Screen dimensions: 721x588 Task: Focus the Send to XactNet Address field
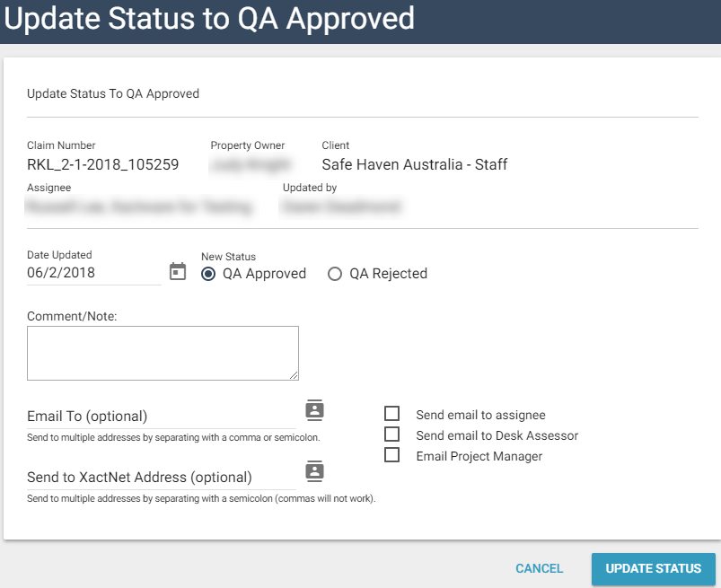(162, 478)
